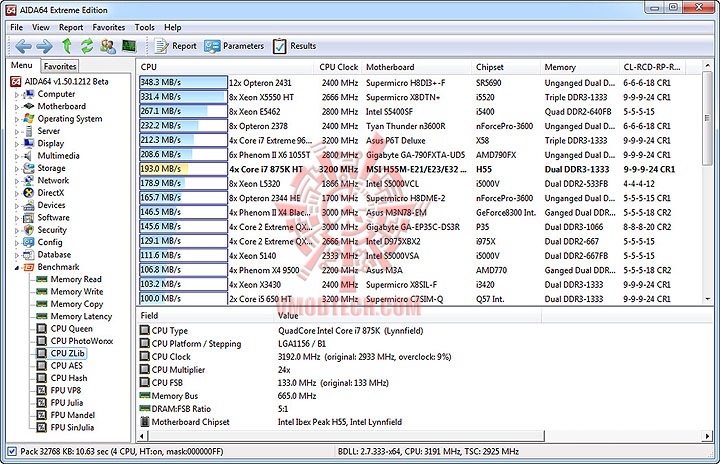Open the Favorites menu
The height and width of the screenshot is (464, 720).
(108, 28)
